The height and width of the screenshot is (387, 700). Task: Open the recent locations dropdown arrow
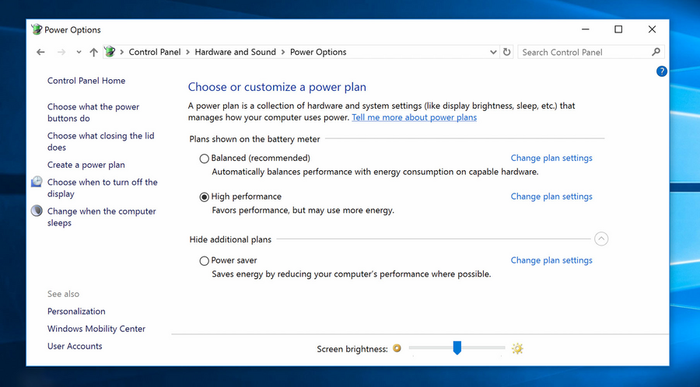click(79, 52)
